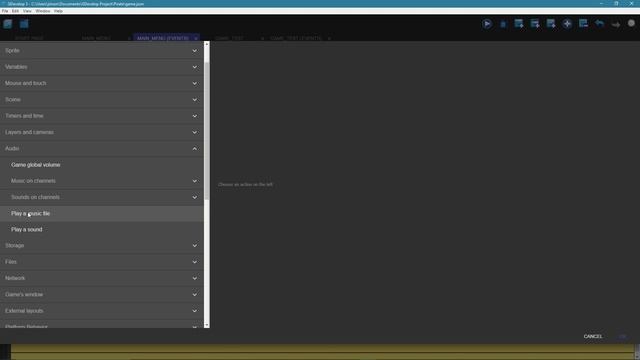Close the Game_Test (Events) tab
The image size is (640, 360).
pyautogui.click(x=329, y=38)
